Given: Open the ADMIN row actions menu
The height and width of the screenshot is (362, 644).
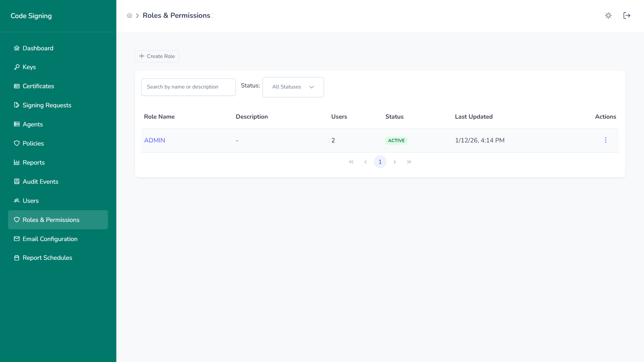Looking at the screenshot, I should [605, 140].
